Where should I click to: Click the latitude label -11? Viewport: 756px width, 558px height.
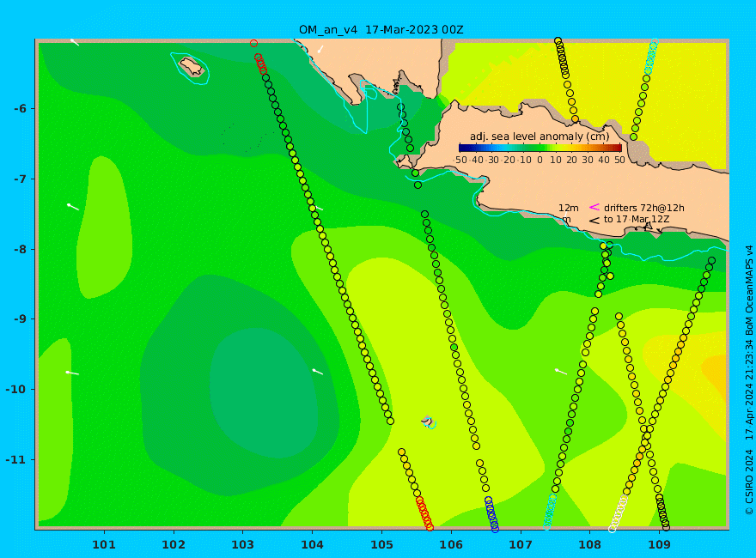(x=18, y=459)
